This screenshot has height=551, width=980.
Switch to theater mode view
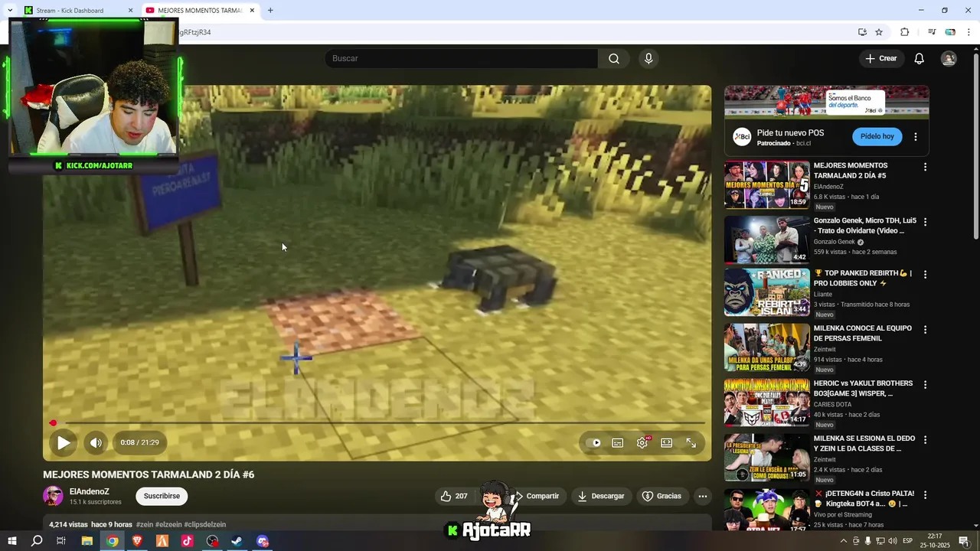pos(667,442)
